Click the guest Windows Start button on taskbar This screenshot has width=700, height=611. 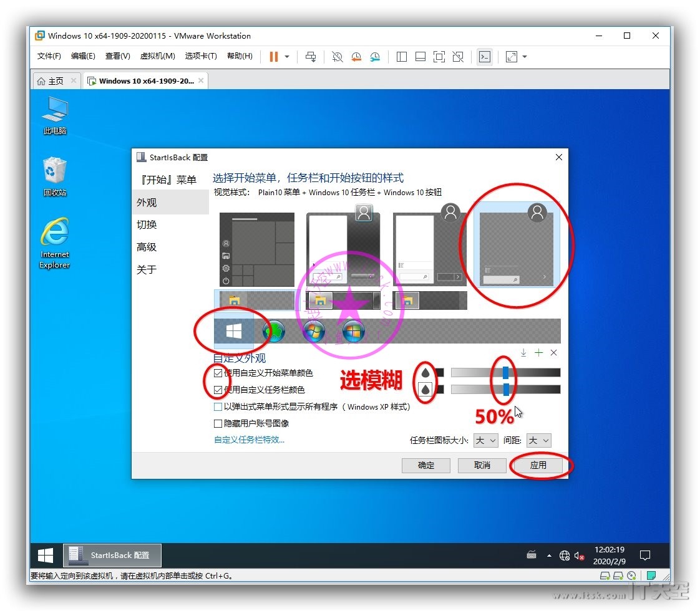coord(46,556)
